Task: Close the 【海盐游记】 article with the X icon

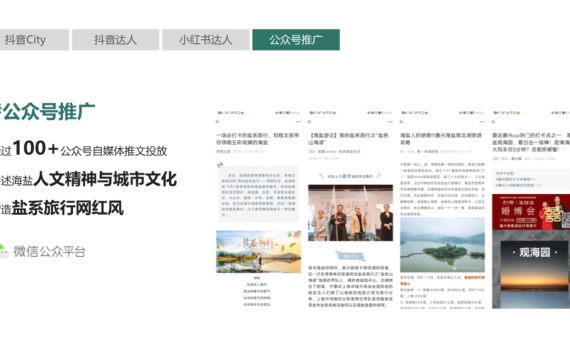Action: (309, 122)
